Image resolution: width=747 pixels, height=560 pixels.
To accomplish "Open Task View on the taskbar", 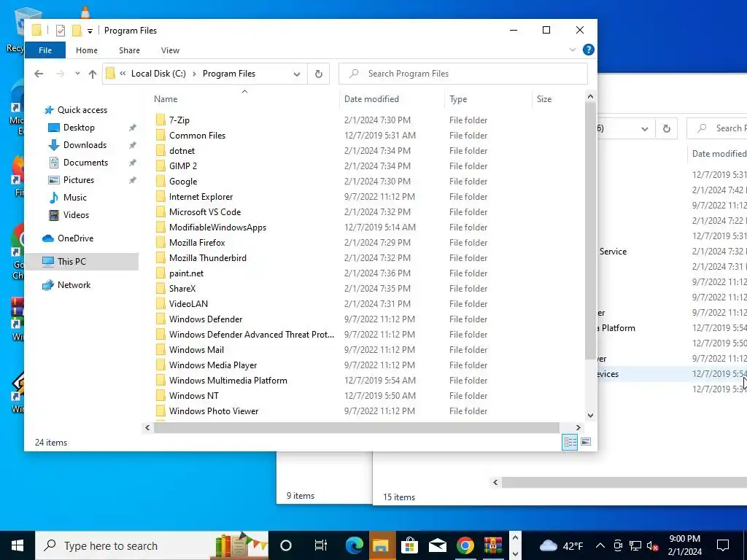I will click(321, 545).
